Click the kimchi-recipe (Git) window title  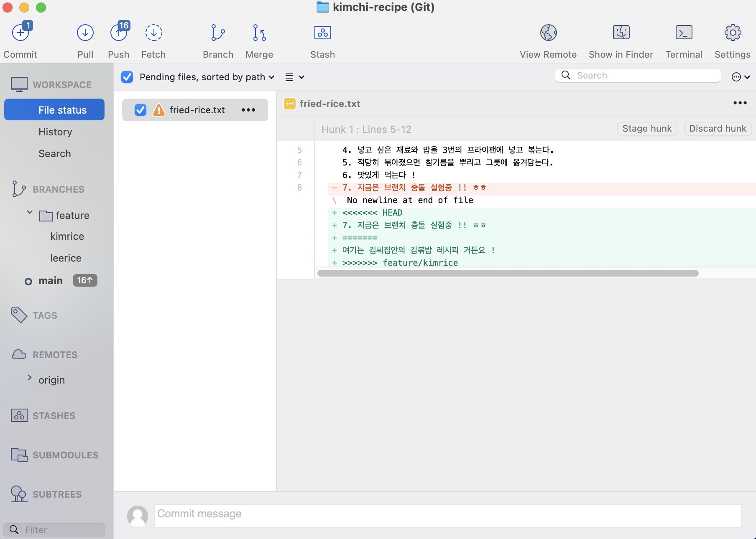[x=383, y=7]
